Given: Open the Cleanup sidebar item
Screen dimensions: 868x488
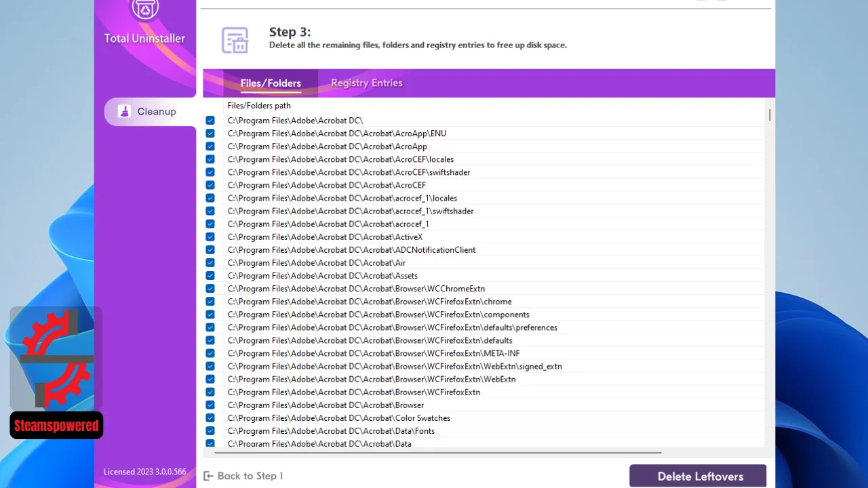Looking at the screenshot, I should [x=150, y=111].
